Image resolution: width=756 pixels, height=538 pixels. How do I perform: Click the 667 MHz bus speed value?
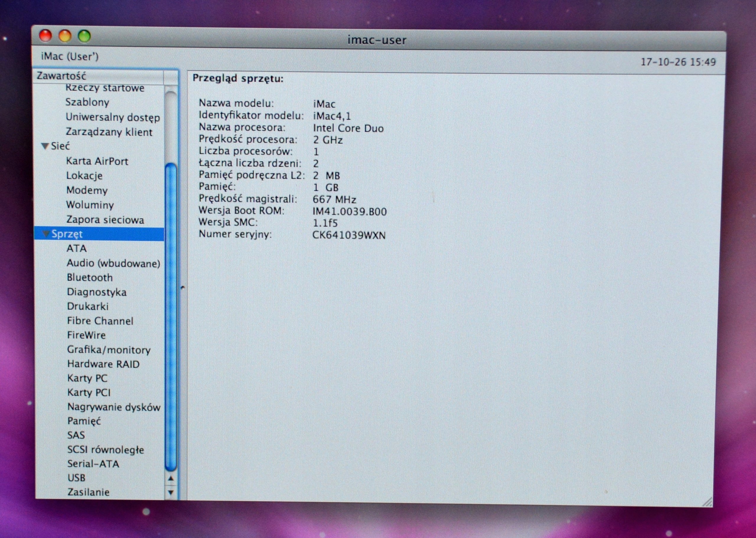(334, 199)
